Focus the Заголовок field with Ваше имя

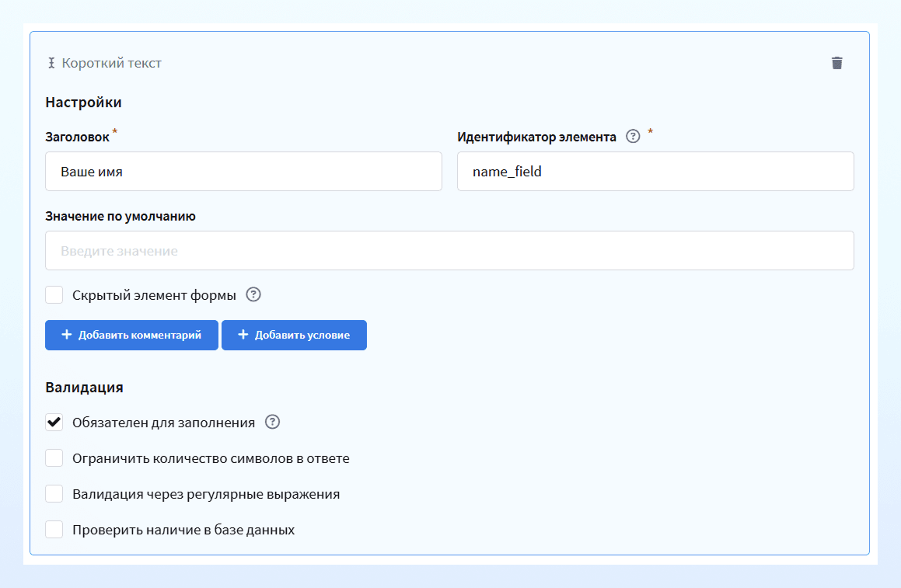coord(243,171)
